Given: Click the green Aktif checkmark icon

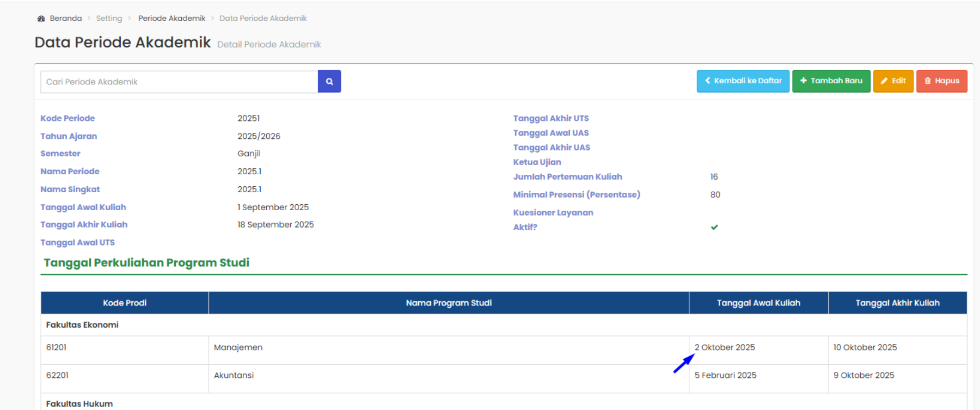Looking at the screenshot, I should (x=714, y=227).
